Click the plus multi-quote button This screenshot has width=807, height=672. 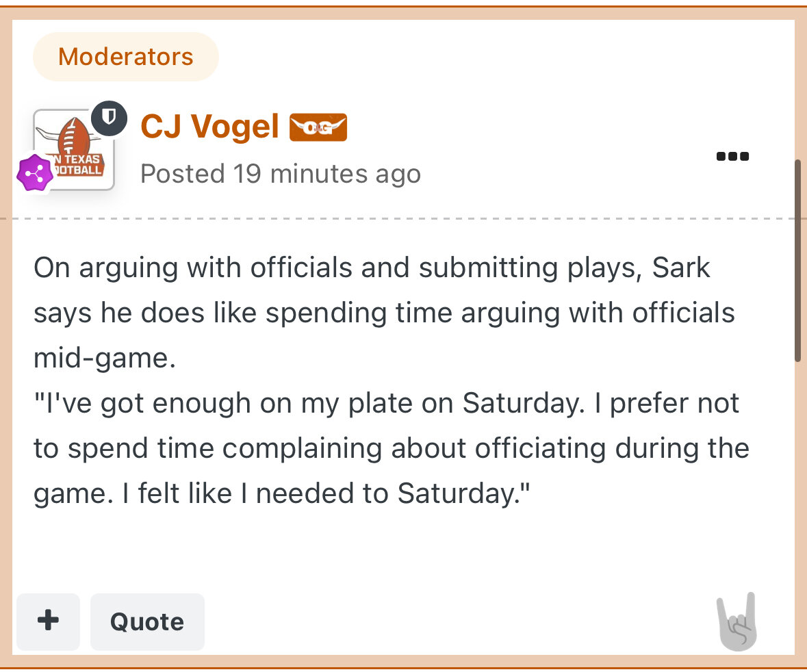point(48,621)
